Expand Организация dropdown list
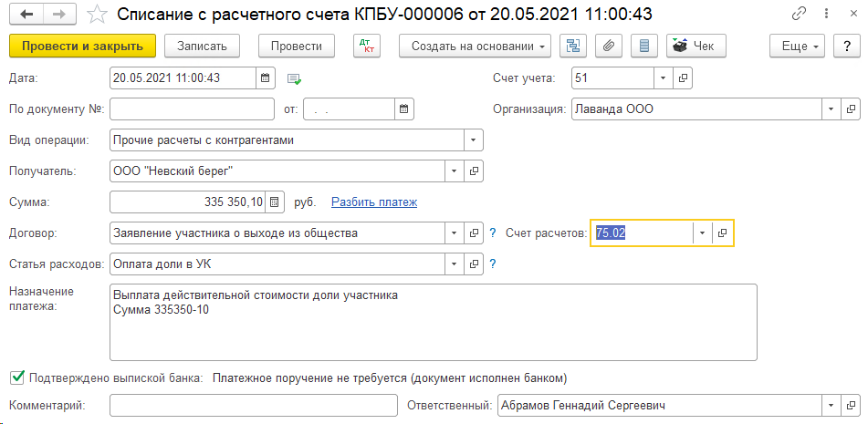The height and width of the screenshot is (424, 868). tap(831, 109)
